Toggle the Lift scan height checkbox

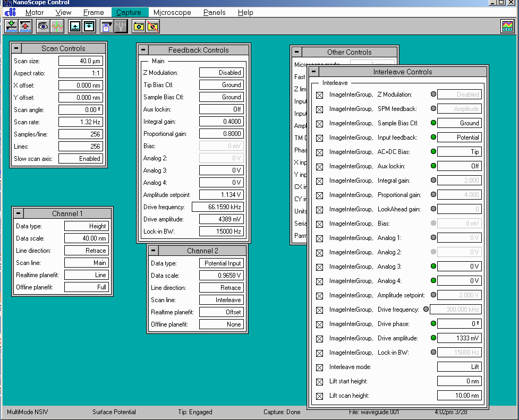point(319,396)
